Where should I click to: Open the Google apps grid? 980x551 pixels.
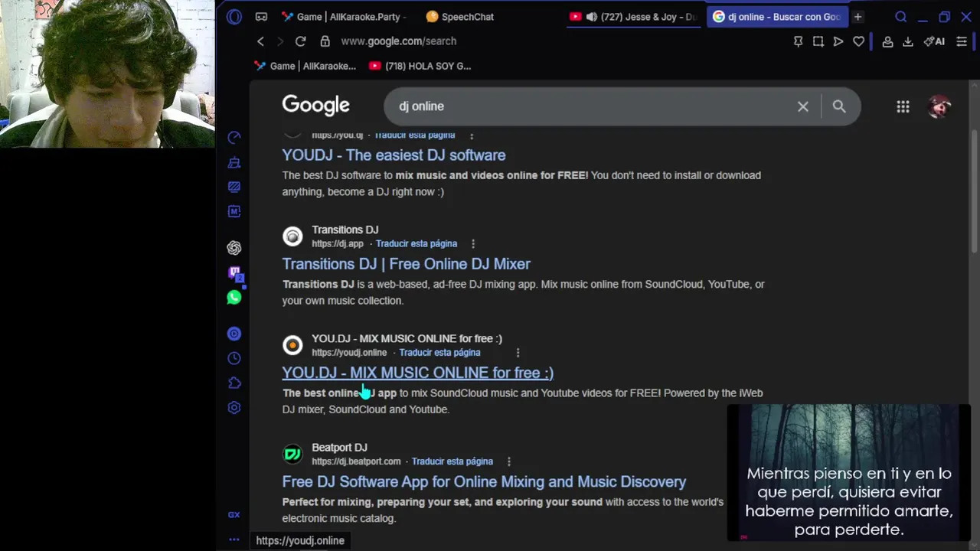click(x=903, y=107)
